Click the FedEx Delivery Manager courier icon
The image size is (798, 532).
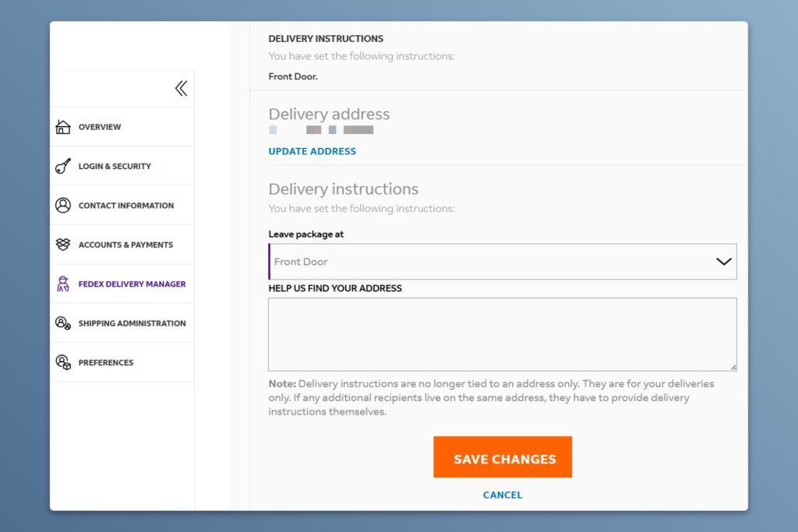point(63,284)
